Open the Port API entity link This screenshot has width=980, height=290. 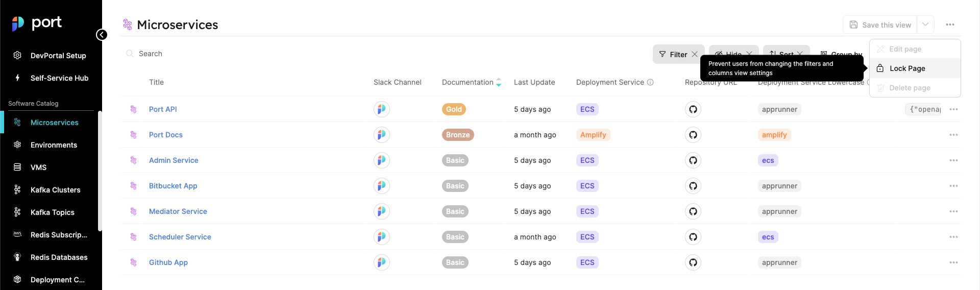pyautogui.click(x=163, y=109)
